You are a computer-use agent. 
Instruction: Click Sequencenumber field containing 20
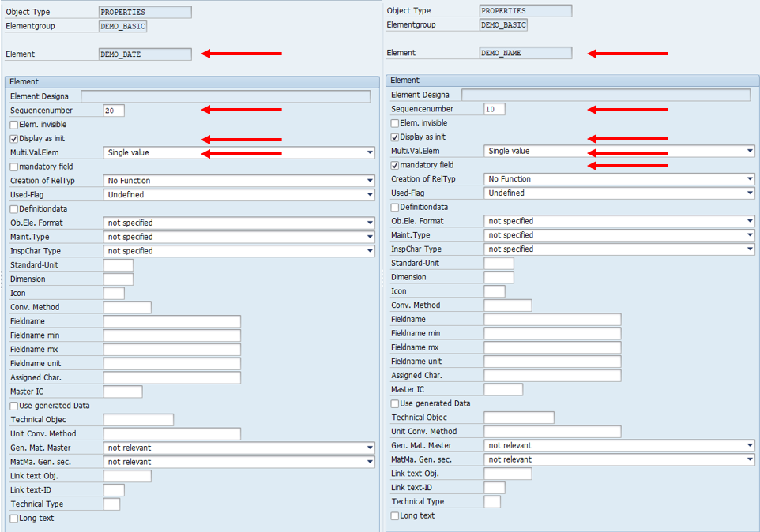[114, 111]
